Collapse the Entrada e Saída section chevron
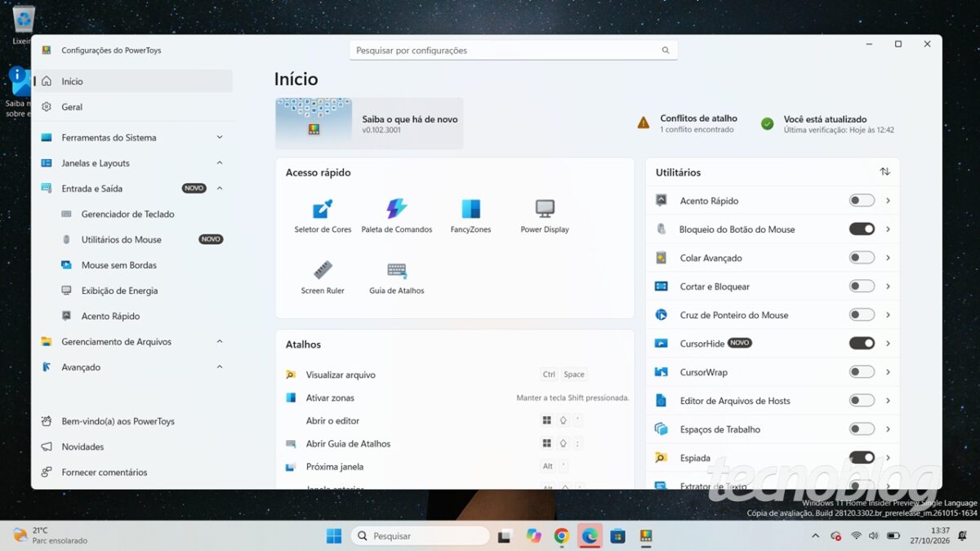This screenshot has width=980, height=551. point(220,189)
